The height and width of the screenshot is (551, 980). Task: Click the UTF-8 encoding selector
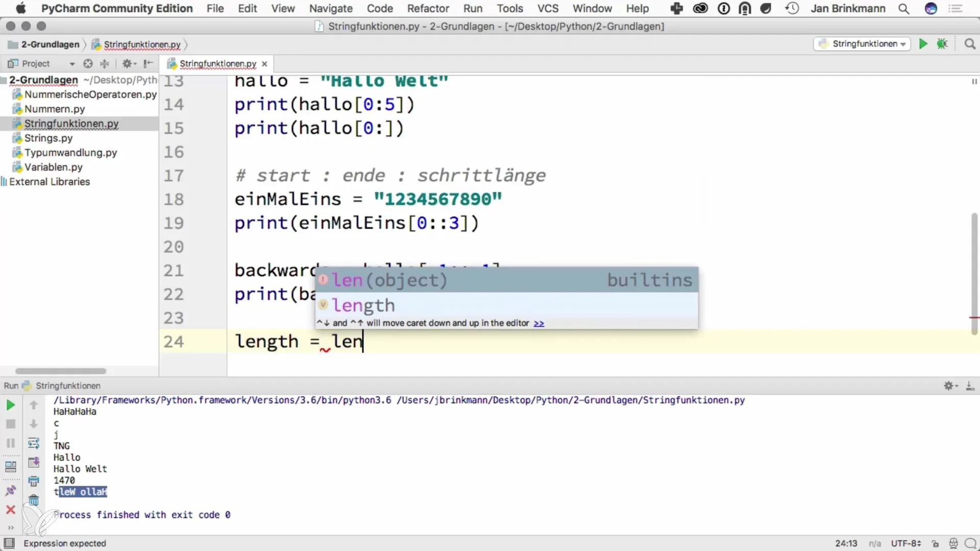point(906,543)
